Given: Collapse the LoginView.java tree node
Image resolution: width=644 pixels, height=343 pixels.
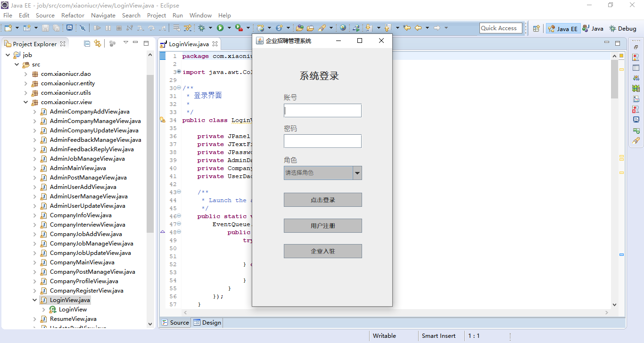Looking at the screenshot, I should 34,300.
